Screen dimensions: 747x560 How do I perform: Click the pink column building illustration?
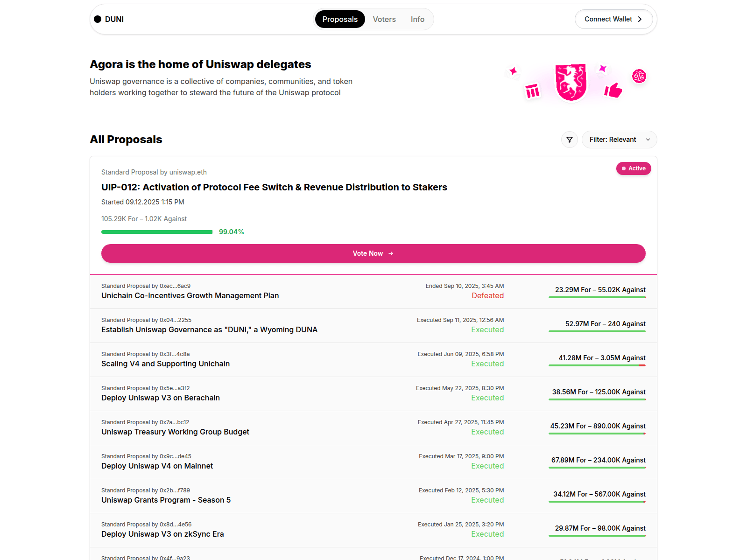pos(532,91)
